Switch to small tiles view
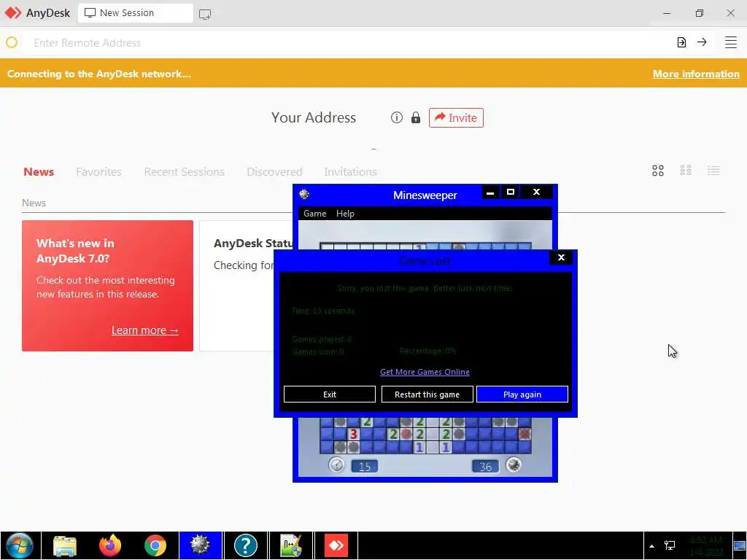This screenshot has height=560, width=747. (686, 171)
